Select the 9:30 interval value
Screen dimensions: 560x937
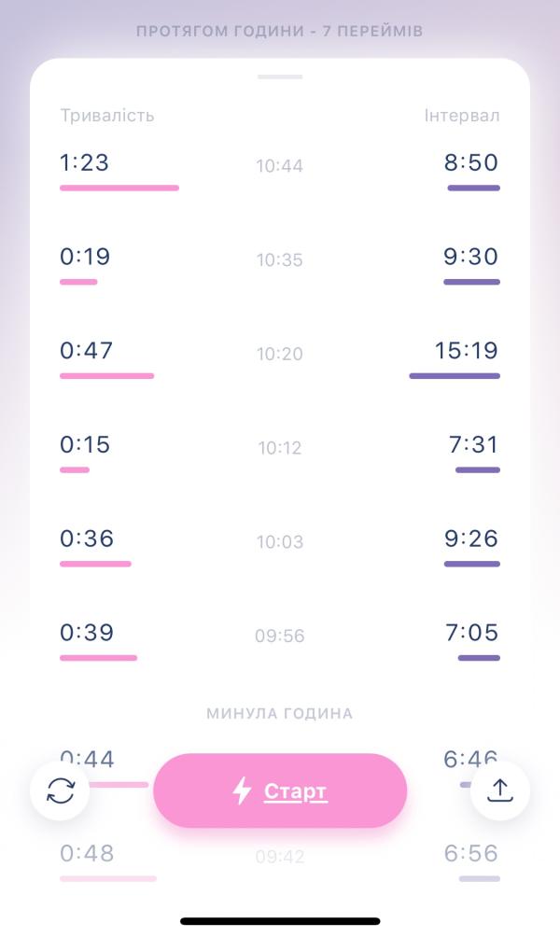[471, 257]
